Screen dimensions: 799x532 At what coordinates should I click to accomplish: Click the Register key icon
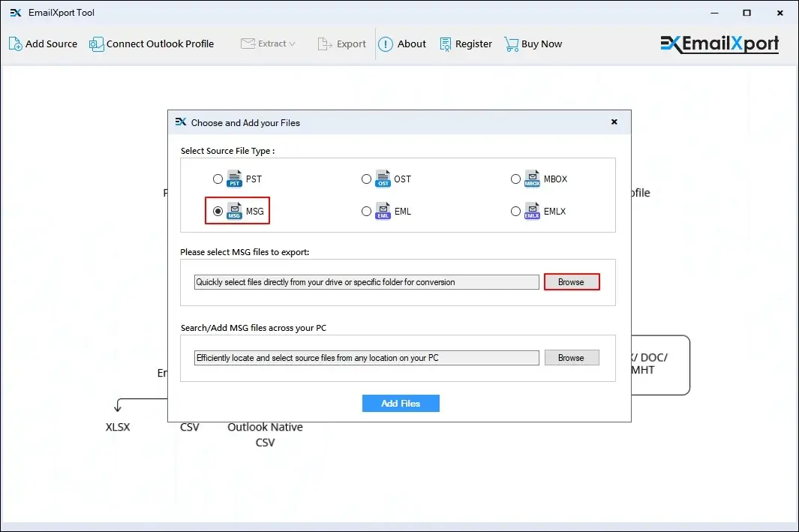(444, 44)
